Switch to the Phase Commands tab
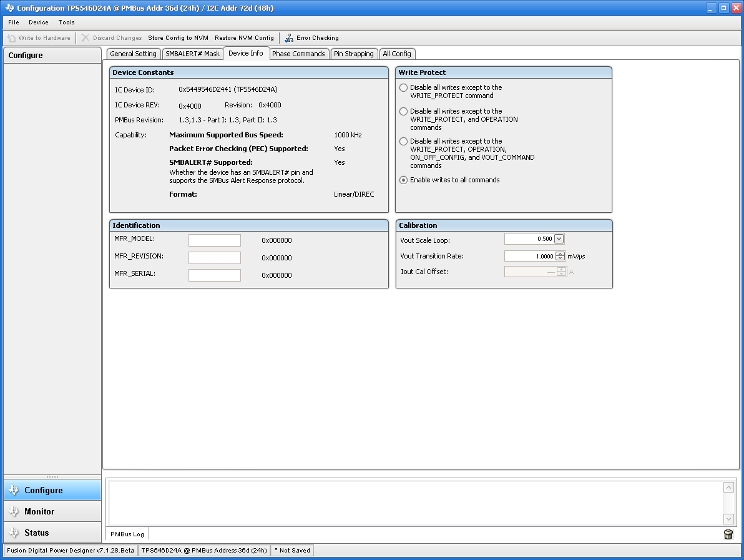Image resolution: width=744 pixels, height=560 pixels. click(x=299, y=54)
